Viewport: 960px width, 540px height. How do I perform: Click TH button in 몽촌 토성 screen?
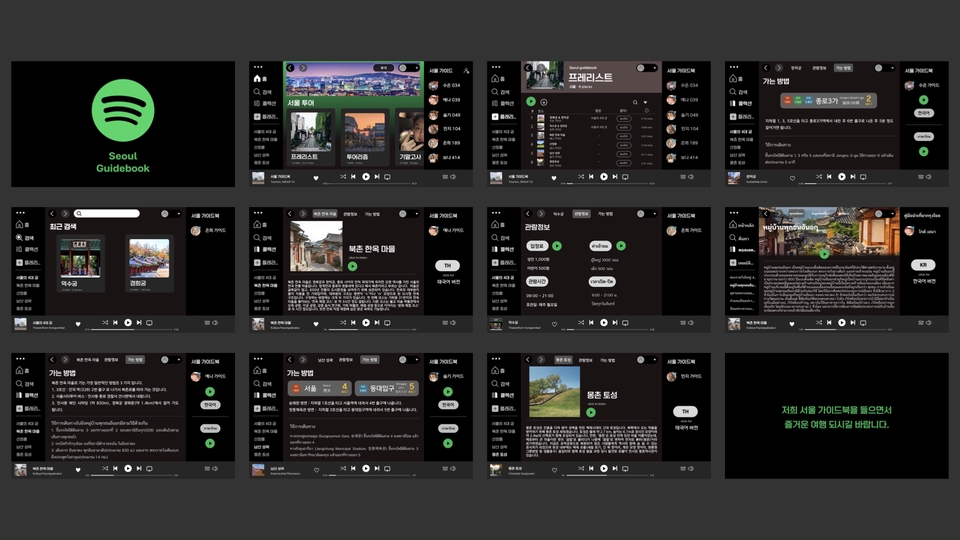pyautogui.click(x=685, y=411)
